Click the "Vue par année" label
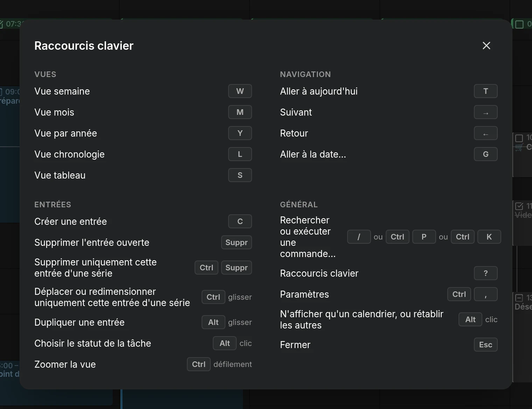This screenshot has height=409, width=532. click(65, 133)
